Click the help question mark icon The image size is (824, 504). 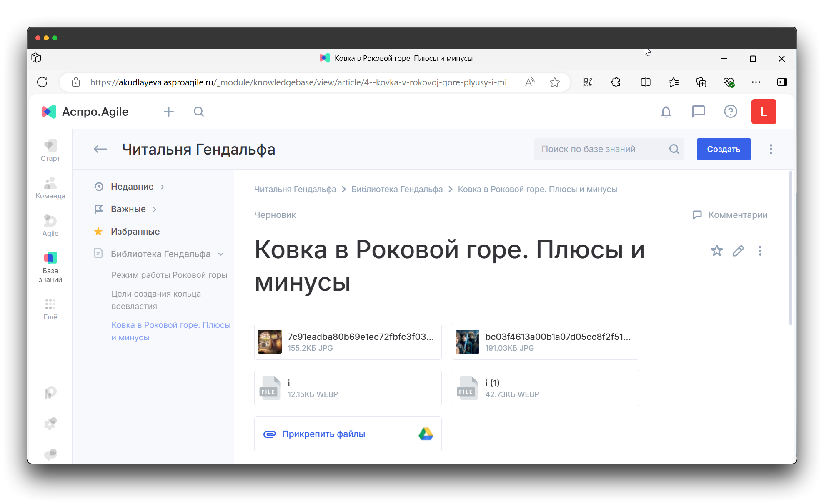730,112
